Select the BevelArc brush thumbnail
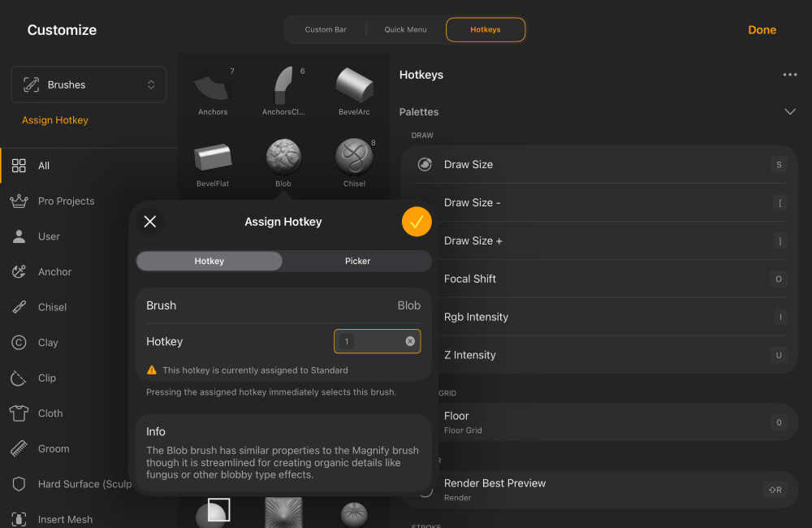Viewport: 812px width, 528px height. pyautogui.click(x=354, y=84)
